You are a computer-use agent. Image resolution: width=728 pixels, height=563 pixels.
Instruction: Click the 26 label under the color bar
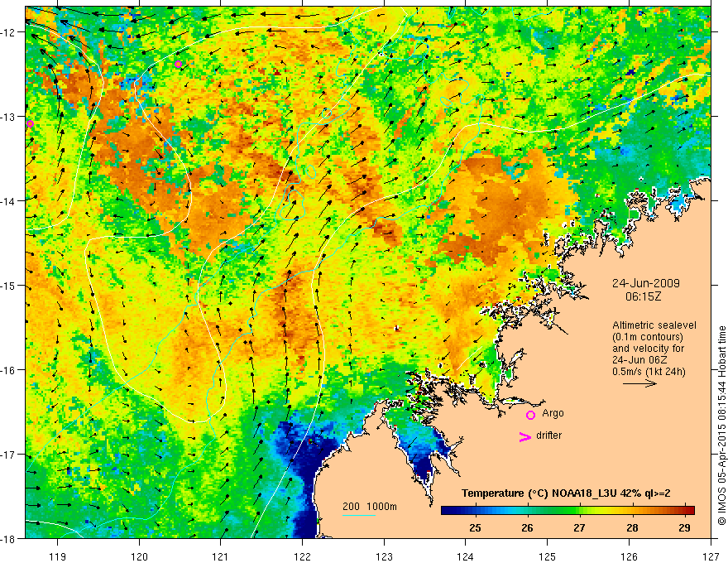tap(527, 527)
